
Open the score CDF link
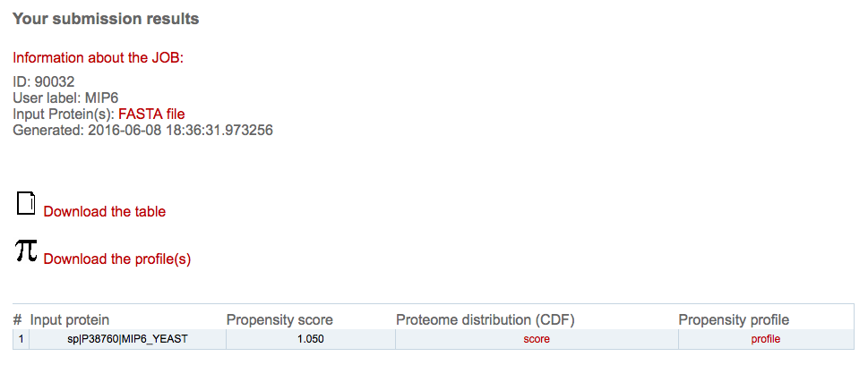click(537, 339)
